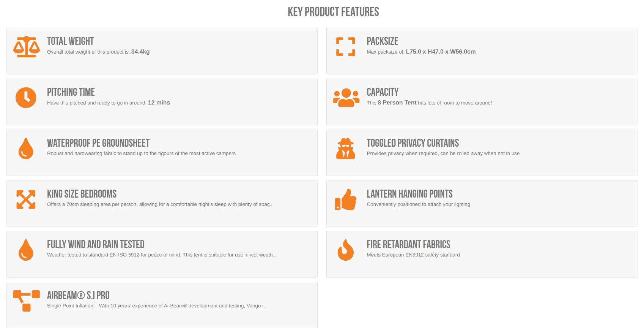Screen dimensions: 644x334
Task: Click the spy icon for Toggled Privacy Curtains
Action: pos(346,149)
